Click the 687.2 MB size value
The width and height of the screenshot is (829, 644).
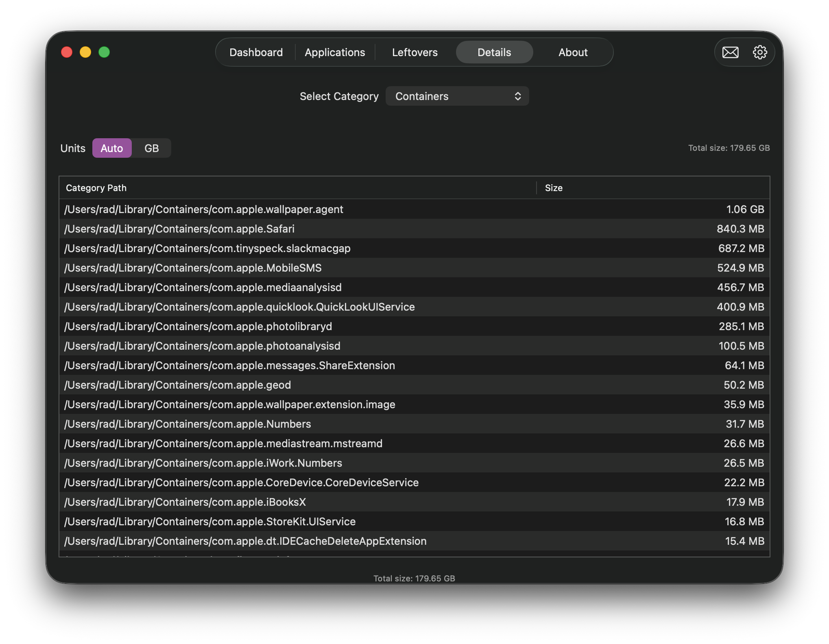point(741,248)
